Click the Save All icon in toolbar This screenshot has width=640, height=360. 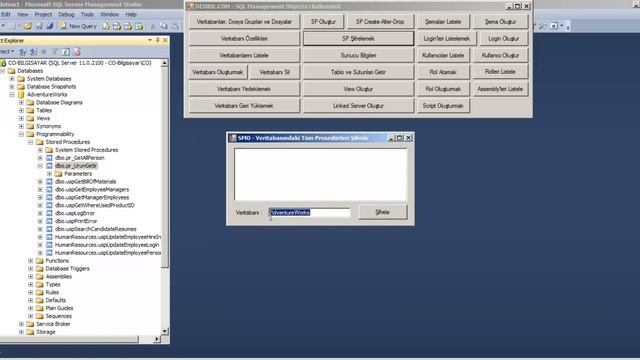[x=50, y=26]
